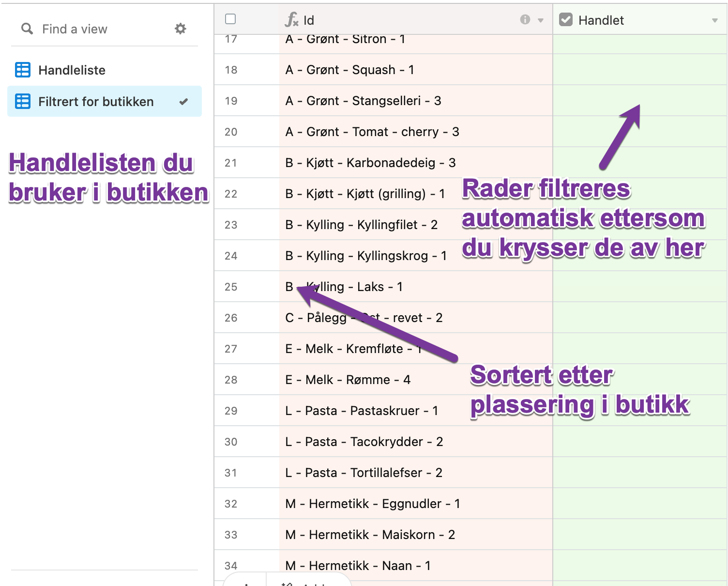Click cell ending with 'Laks - 1'
The height and width of the screenshot is (586, 728).
pyautogui.click(x=416, y=287)
